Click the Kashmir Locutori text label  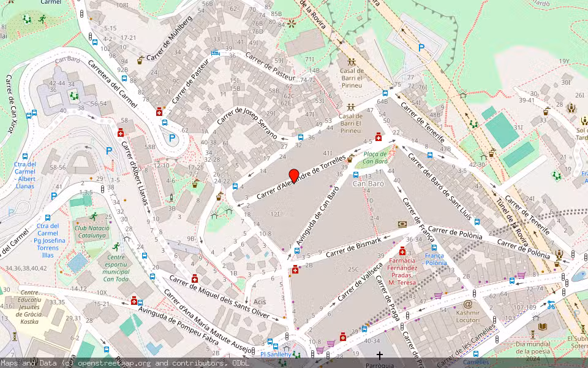pyautogui.click(x=467, y=316)
